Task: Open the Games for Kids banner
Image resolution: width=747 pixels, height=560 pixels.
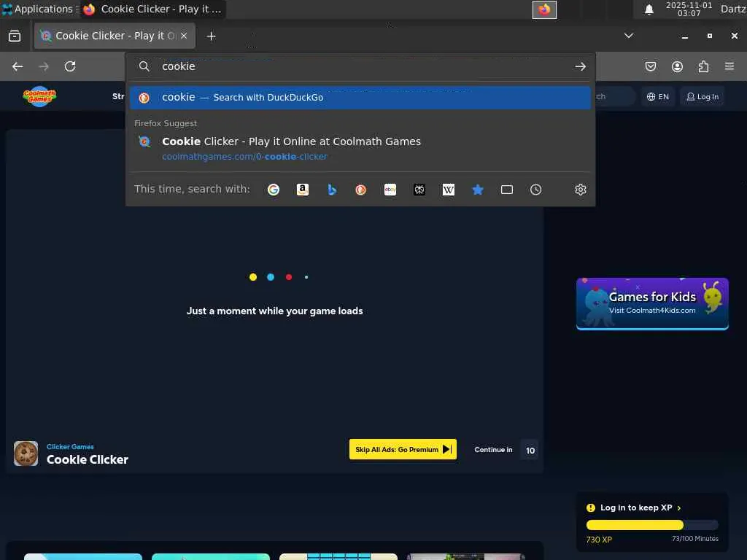Action: 652,304
